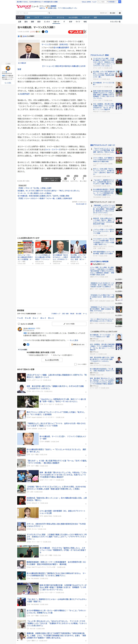Tick the コメント非表示 checkbox
The width and height of the screenshot is (138, 644).
pyautogui.click(x=75, y=364)
